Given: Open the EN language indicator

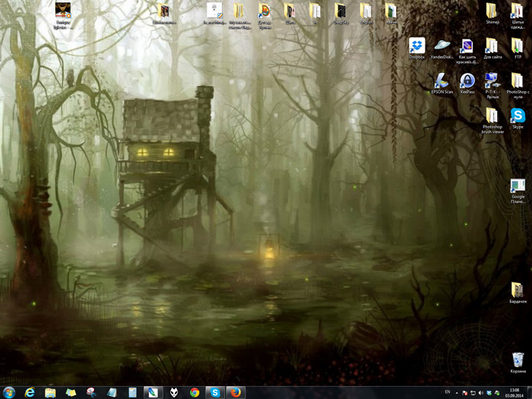Looking at the screenshot, I should pos(448,392).
